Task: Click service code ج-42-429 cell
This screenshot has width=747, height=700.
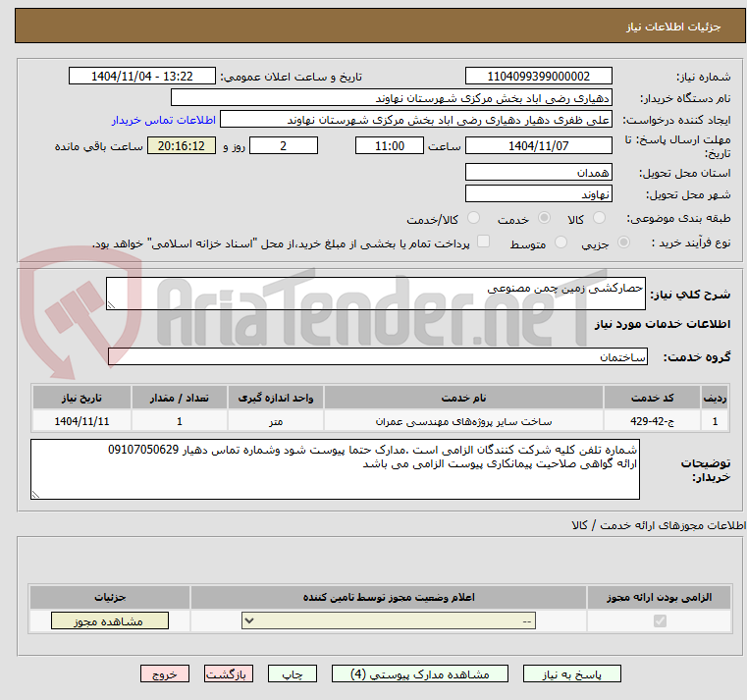Action: click(652, 421)
